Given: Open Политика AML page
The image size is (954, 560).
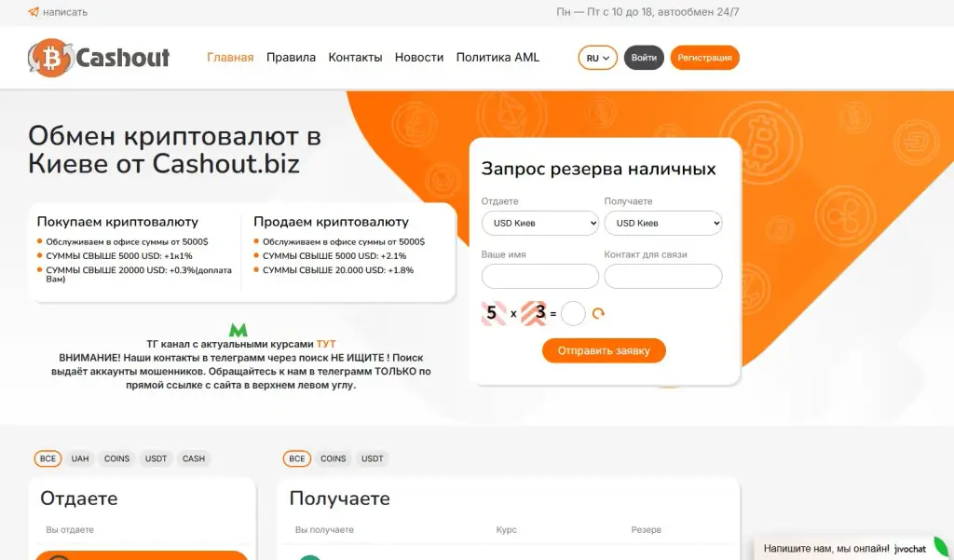Looking at the screenshot, I should pos(497,57).
